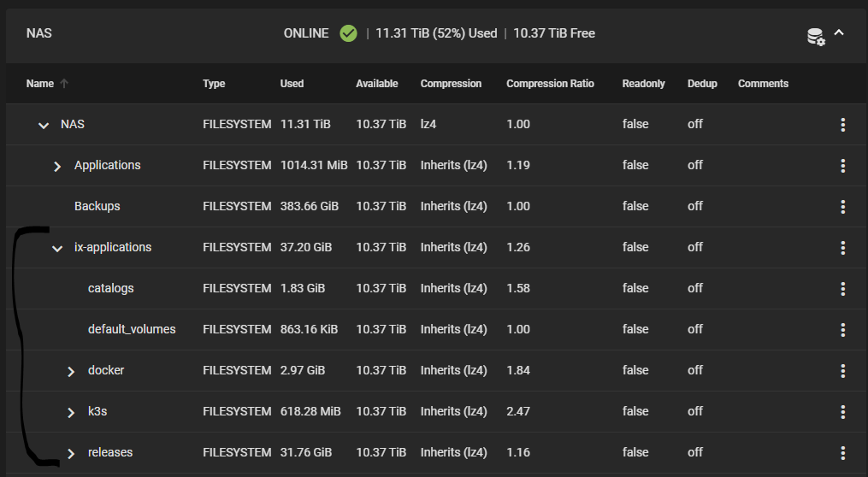Viewport: 868px width, 477px height.
Task: Collapse the ix-applications dataset tree
Action: click(x=57, y=249)
